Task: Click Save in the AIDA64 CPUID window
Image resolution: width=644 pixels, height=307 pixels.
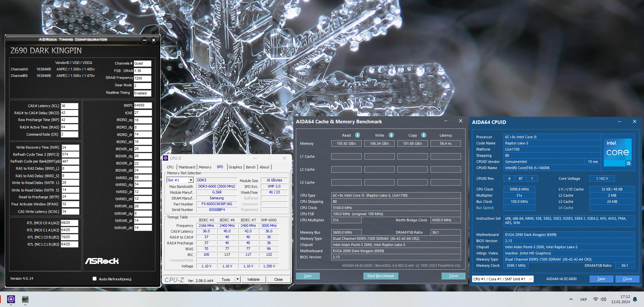Action: [601, 279]
